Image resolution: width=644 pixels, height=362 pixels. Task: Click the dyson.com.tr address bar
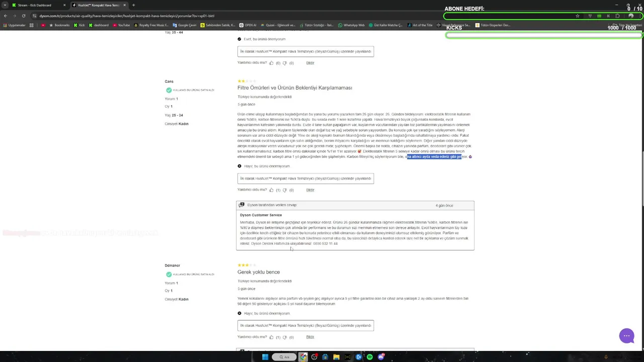coord(302,16)
